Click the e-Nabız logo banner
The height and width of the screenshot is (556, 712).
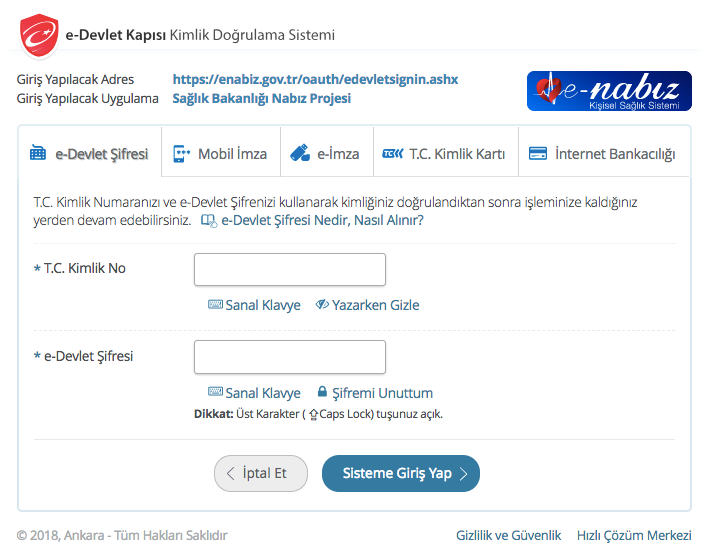(x=608, y=90)
